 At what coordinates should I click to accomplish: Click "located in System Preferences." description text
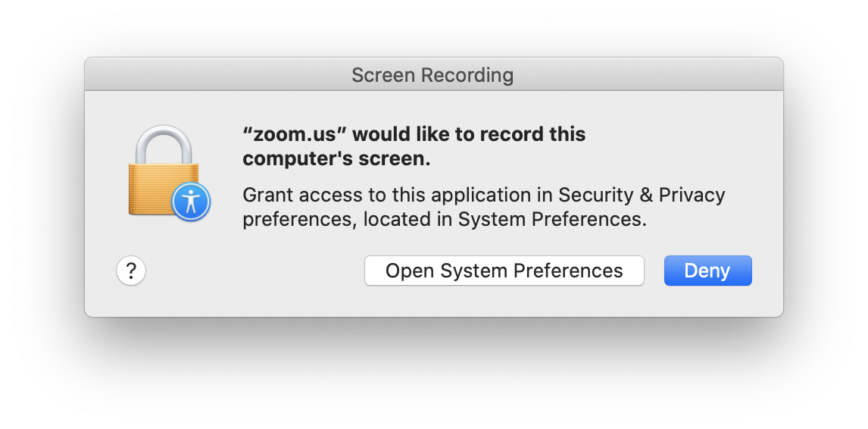coord(505,220)
